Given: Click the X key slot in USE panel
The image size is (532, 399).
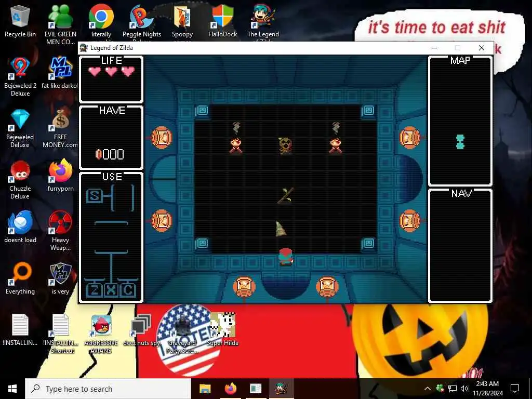Looking at the screenshot, I should (111, 290).
